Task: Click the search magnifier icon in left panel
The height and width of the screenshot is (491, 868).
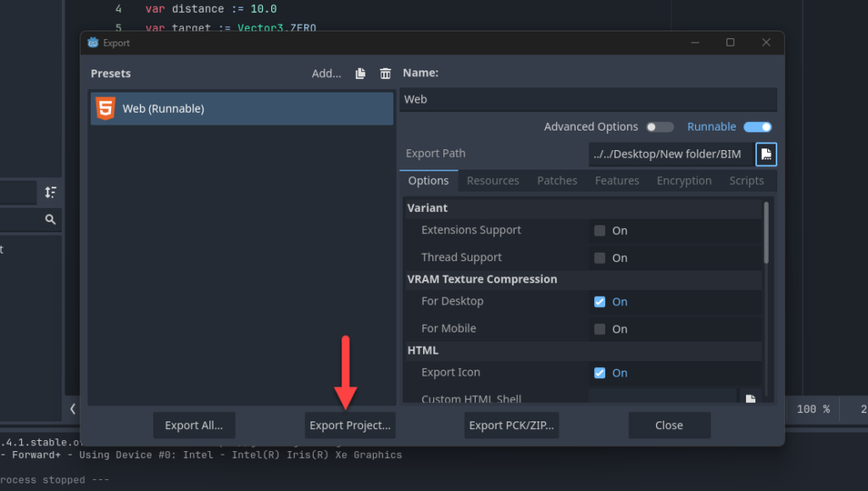Action: click(x=50, y=219)
